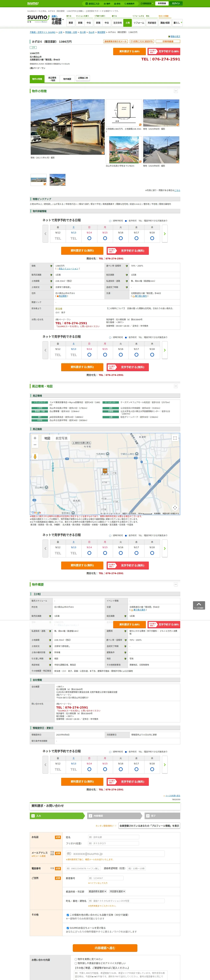Viewport: 210px width, 980px height.
Task: Open the 検索条件 saved search icon
Action: pos(130,3)
